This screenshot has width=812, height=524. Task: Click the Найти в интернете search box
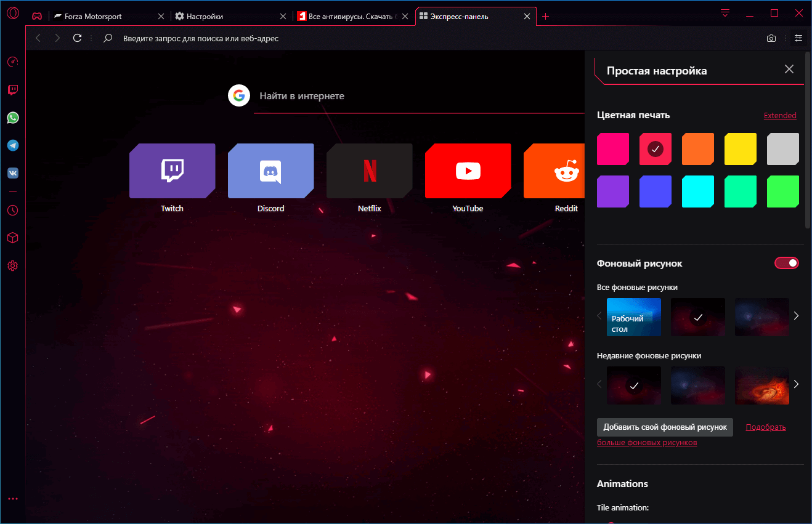[x=419, y=96]
